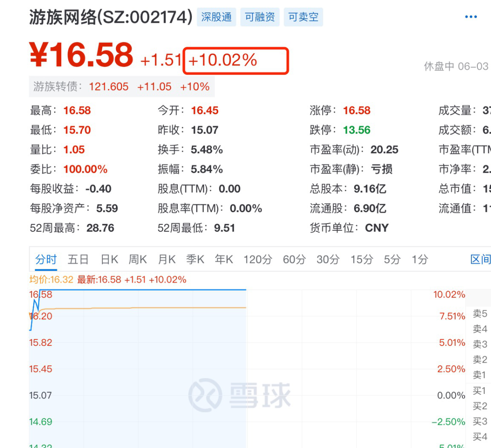Click the 7.51% axis label on chart
This screenshot has width=491, height=448.
point(452,316)
